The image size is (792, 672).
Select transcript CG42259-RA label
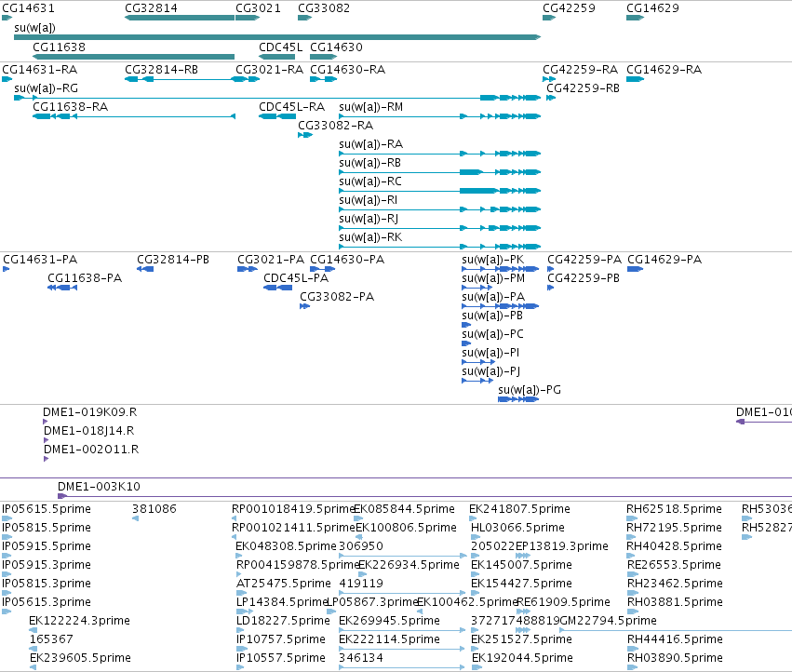click(x=581, y=69)
